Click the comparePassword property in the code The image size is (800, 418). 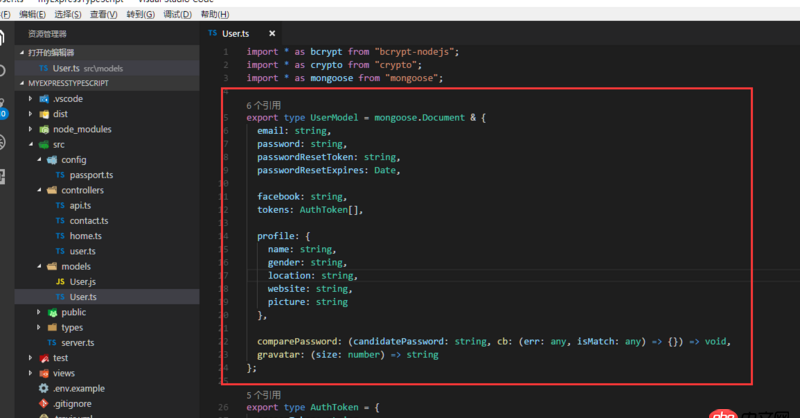pyautogui.click(x=297, y=341)
